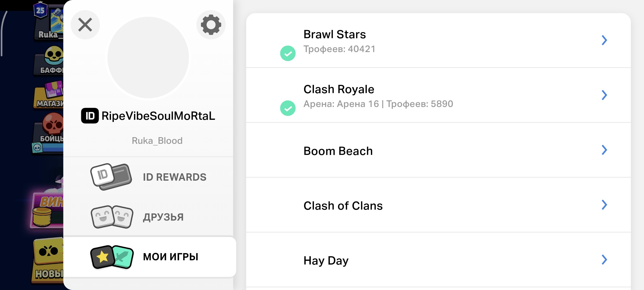Viewport: 644px width, 290px height.
Task: Open the Hay Day game entry
Action: (x=438, y=260)
